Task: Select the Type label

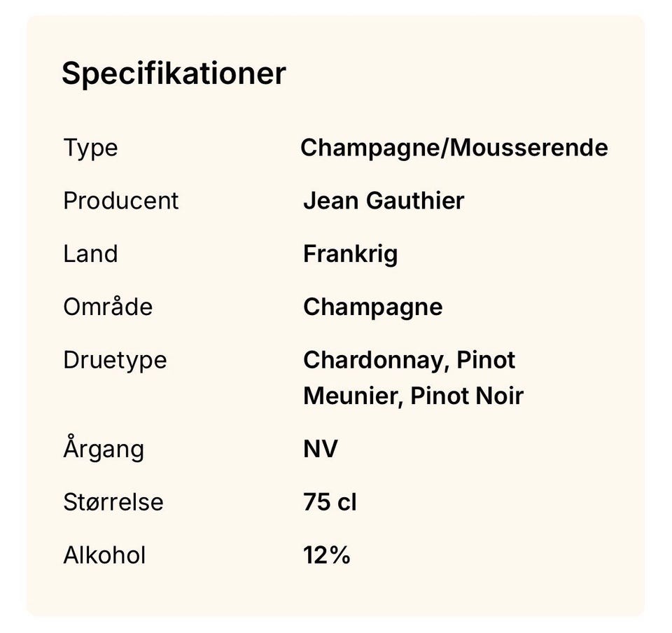Action: point(90,149)
